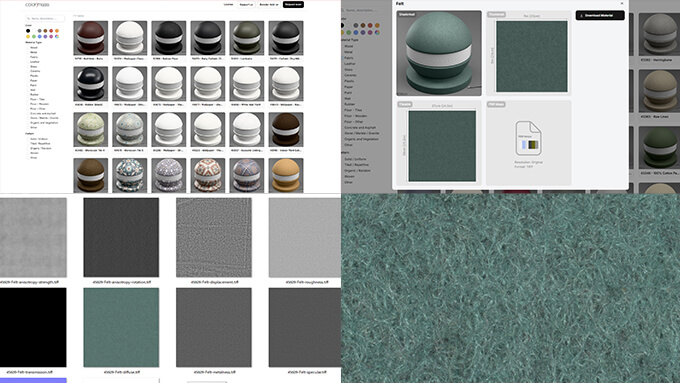The height and width of the screenshot is (383, 680).
Task: Click the Thumbnail flat preview in Felt dialog
Action: [532, 56]
